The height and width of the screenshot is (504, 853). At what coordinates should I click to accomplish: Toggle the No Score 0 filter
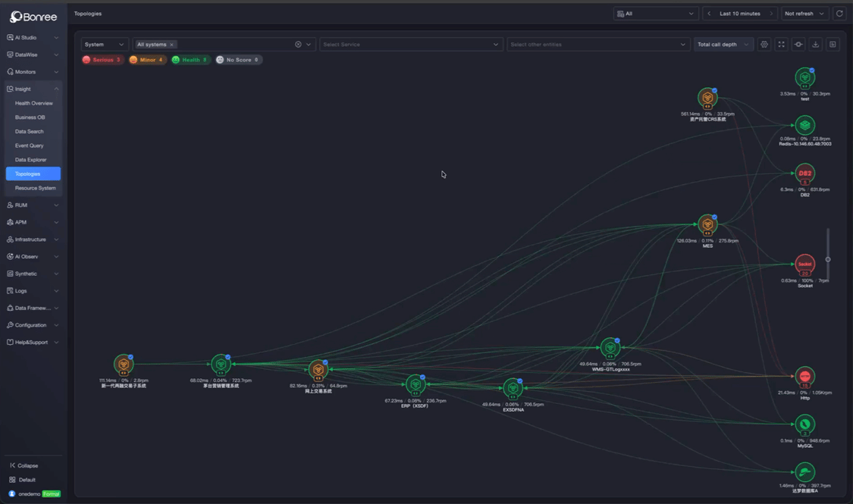pos(238,60)
